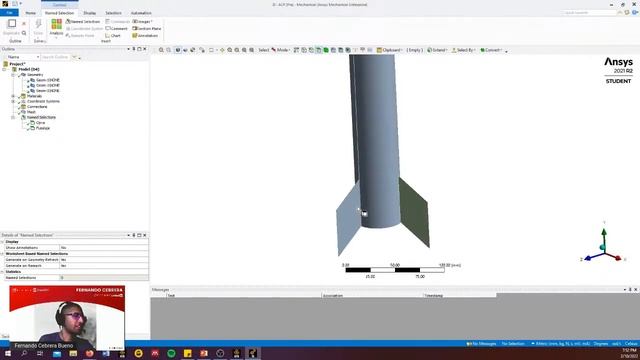Collapse the Display details section
The width and height of the screenshot is (640, 360).
tap(2, 242)
